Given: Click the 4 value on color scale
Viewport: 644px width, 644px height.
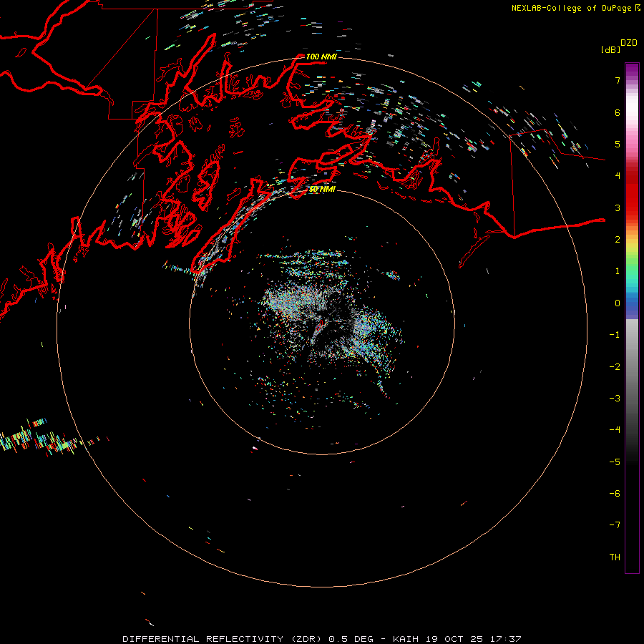Looking at the screenshot, I should pos(618,176).
